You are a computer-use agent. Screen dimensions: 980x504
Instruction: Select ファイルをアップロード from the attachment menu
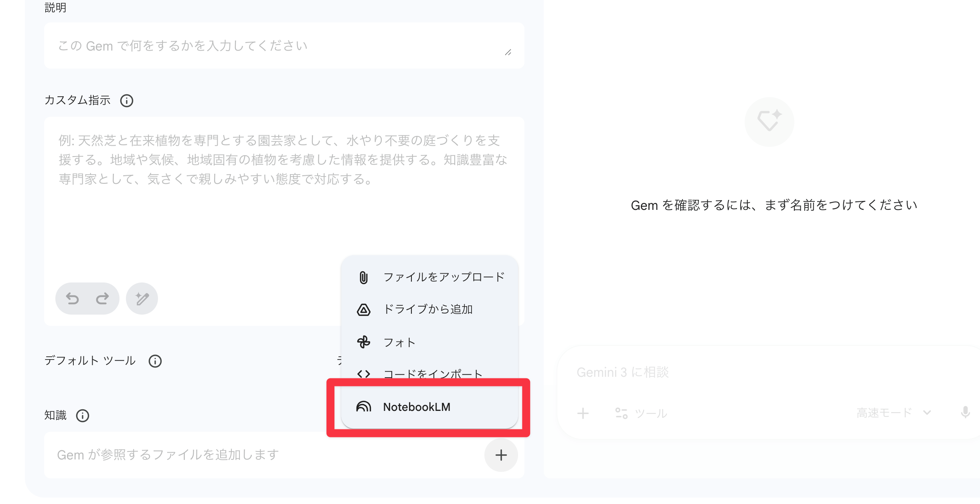[x=443, y=276]
